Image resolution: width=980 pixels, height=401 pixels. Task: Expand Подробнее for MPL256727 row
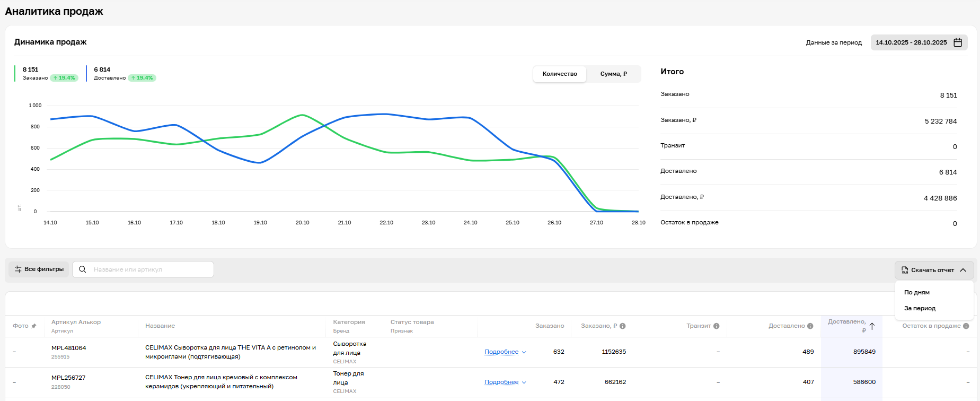505,382
